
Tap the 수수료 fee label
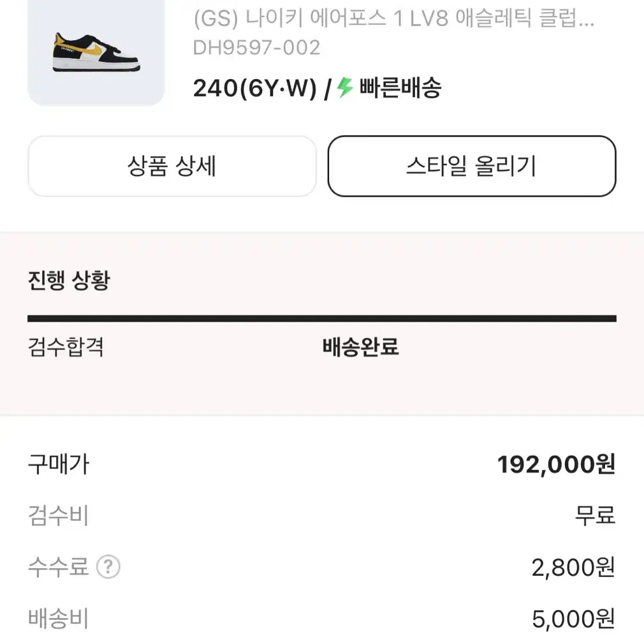pyautogui.click(x=58, y=567)
